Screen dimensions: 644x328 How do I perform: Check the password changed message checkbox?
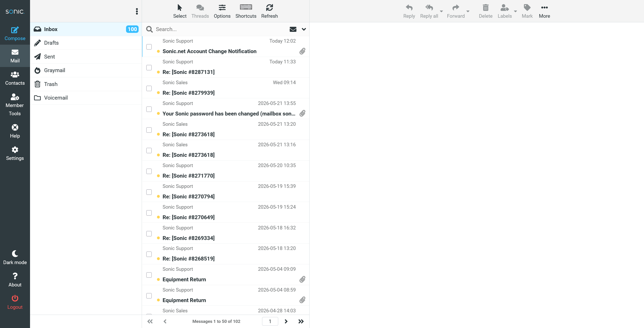click(x=149, y=109)
